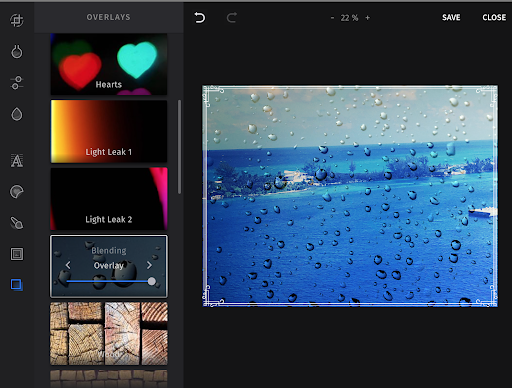Click the Overlay blending mode label

(x=109, y=265)
